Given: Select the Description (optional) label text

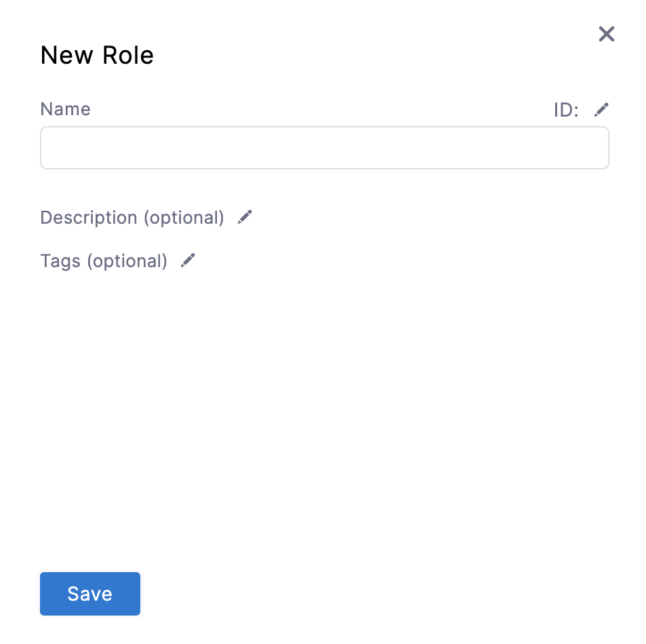Looking at the screenshot, I should (132, 218).
